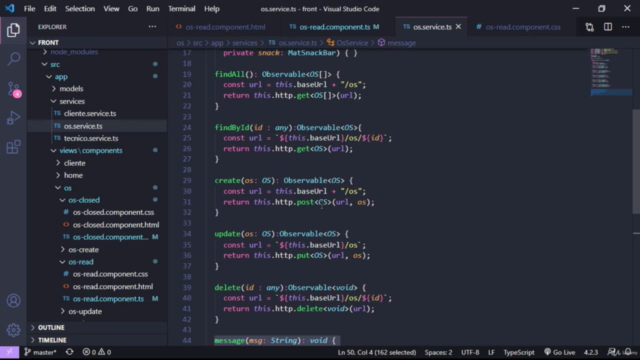
Task: Open the Explorer view in activity bar
Action: pyautogui.click(x=13, y=30)
